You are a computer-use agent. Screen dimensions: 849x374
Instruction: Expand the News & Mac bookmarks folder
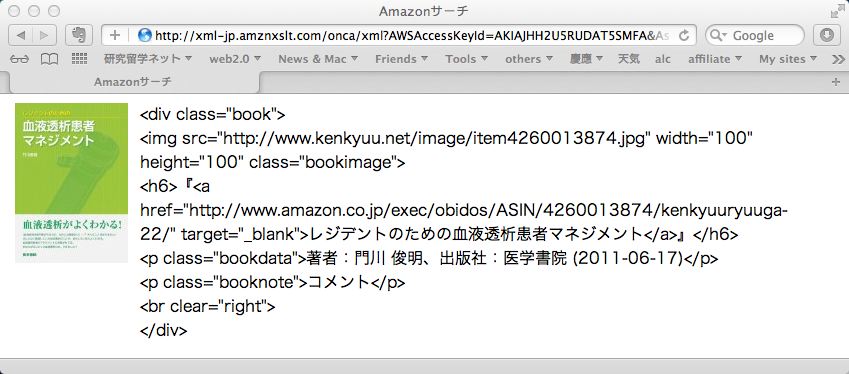(318, 59)
